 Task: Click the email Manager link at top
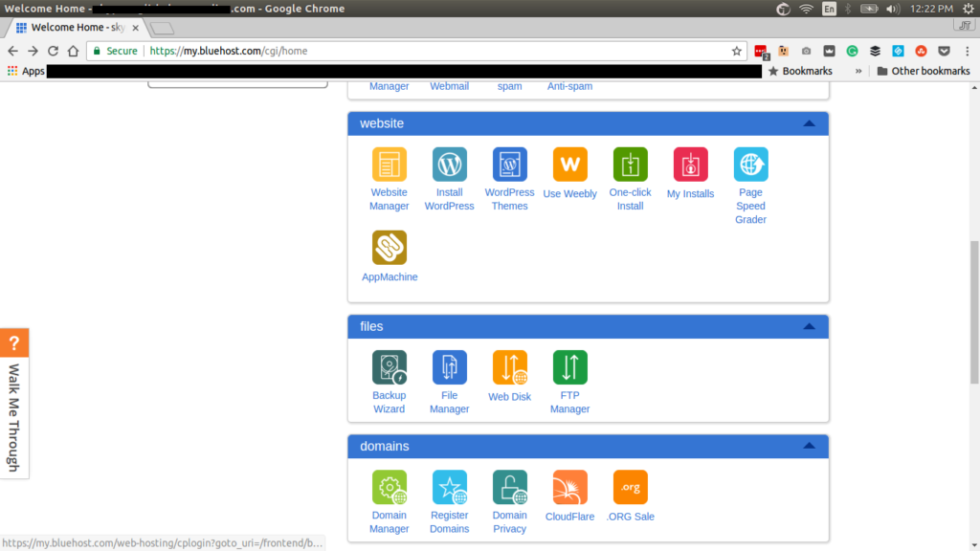click(x=389, y=86)
